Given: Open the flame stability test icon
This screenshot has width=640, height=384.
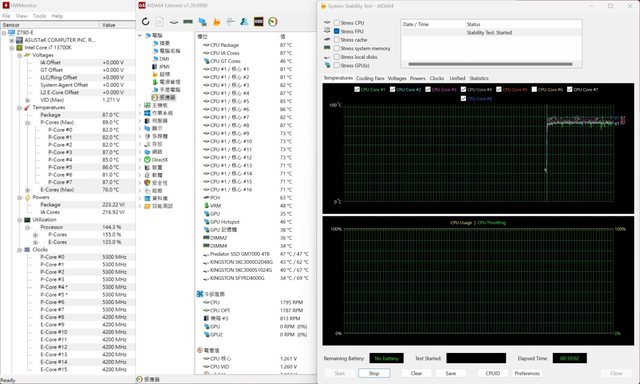Looking at the screenshot, I should point(216,22).
